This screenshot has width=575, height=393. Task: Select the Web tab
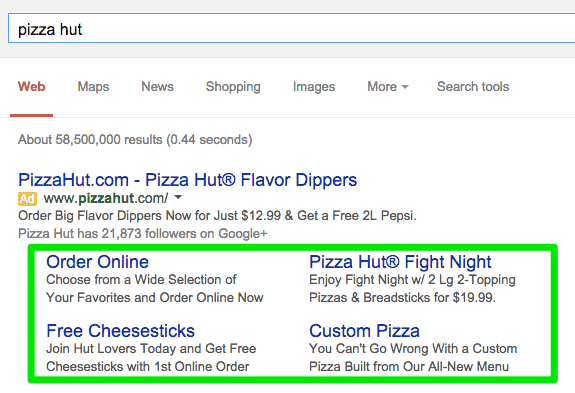pyautogui.click(x=32, y=87)
